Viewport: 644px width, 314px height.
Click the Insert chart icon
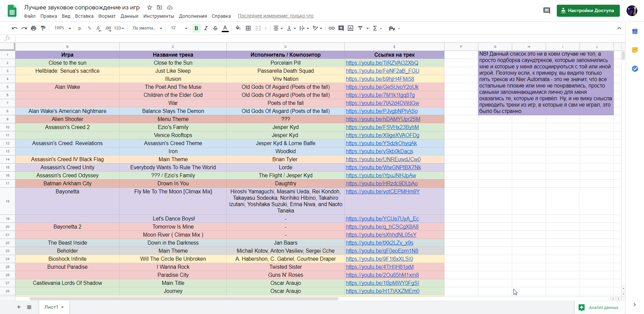pyautogui.click(x=351, y=28)
